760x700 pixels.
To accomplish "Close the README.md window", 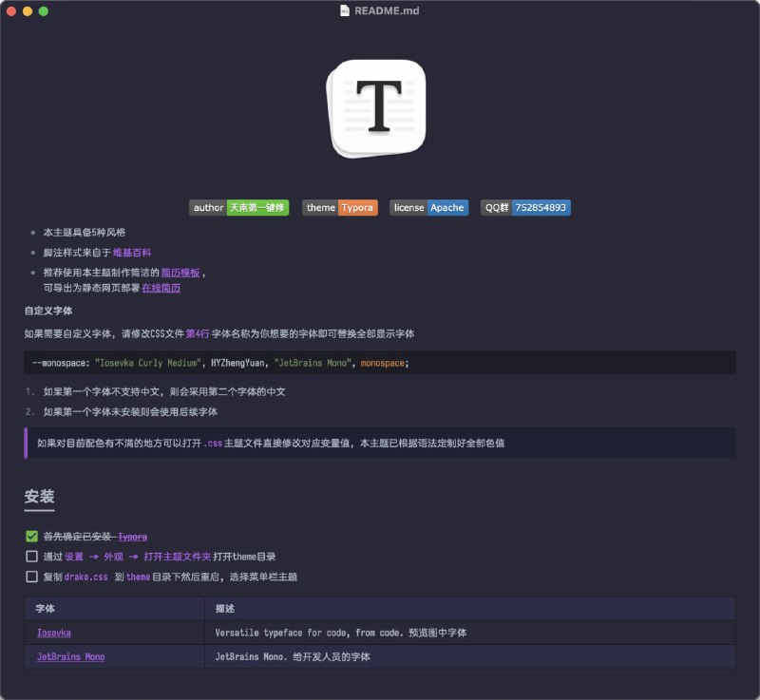I will [x=11, y=11].
